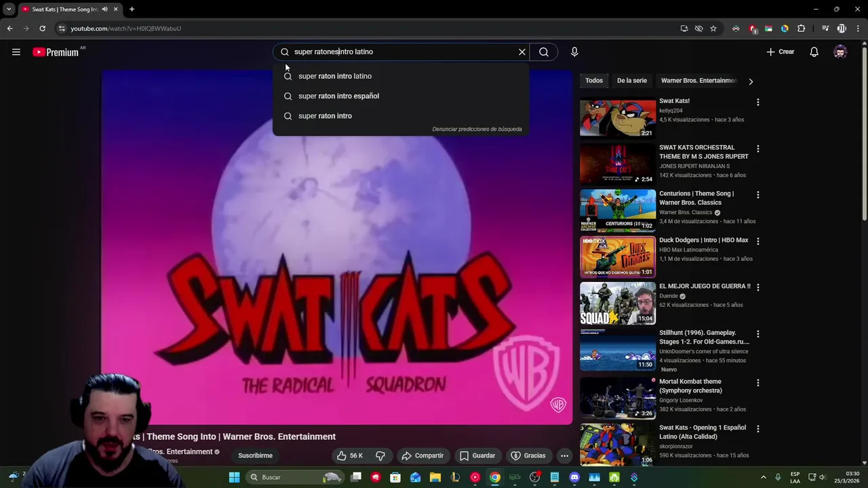Open the YouTube guide hamburger menu
Image resolution: width=868 pixels, height=488 pixels.
click(x=16, y=52)
